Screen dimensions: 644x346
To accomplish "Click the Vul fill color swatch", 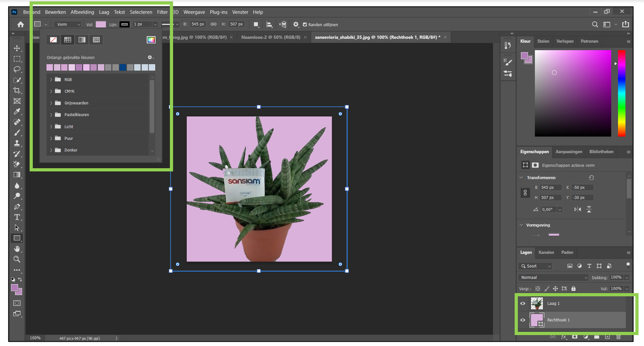I will click(x=101, y=25).
